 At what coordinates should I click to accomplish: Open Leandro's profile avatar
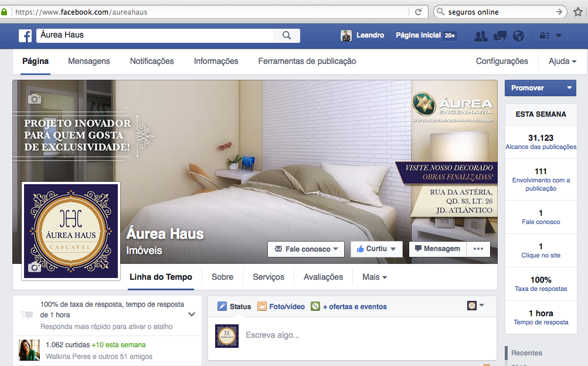[346, 36]
